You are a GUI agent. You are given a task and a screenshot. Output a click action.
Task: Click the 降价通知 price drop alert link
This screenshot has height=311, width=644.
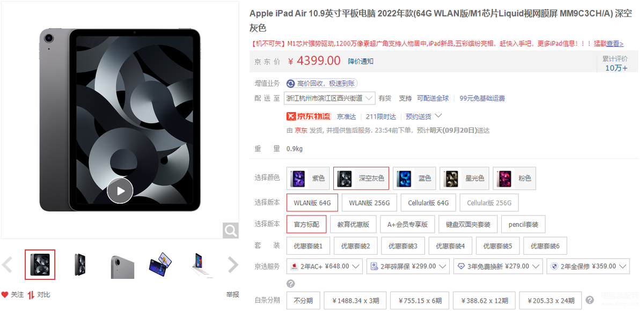pyautogui.click(x=361, y=61)
